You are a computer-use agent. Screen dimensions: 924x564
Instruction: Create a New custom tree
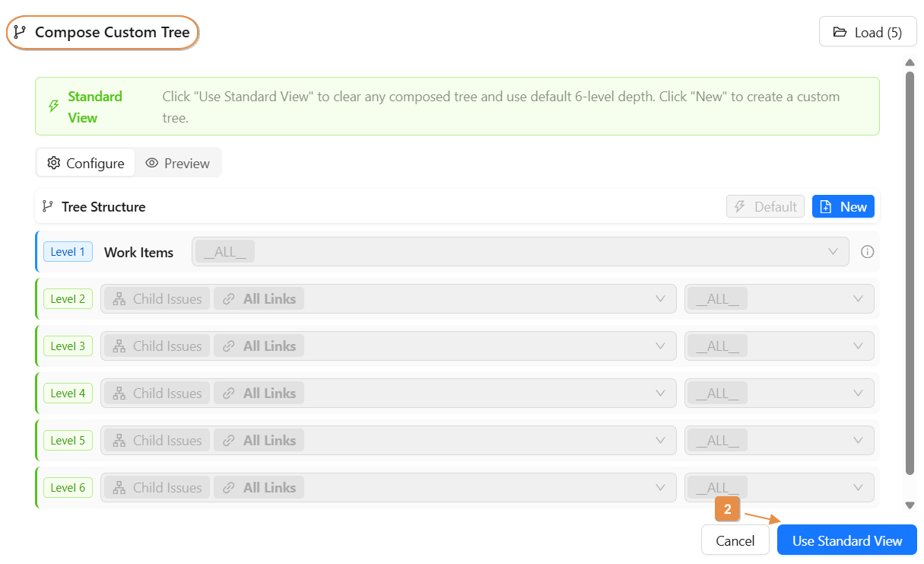(x=843, y=206)
